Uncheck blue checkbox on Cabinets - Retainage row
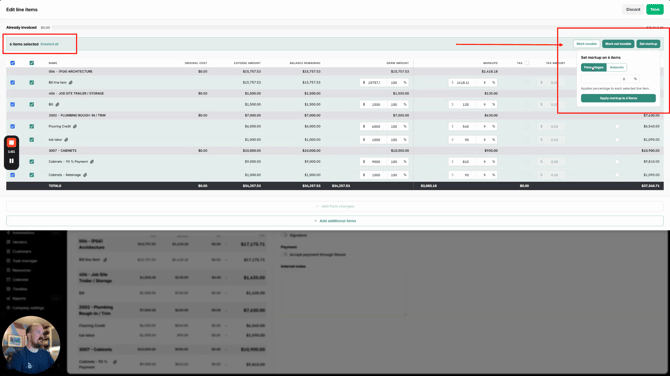The height and width of the screenshot is (376, 670). point(12,175)
